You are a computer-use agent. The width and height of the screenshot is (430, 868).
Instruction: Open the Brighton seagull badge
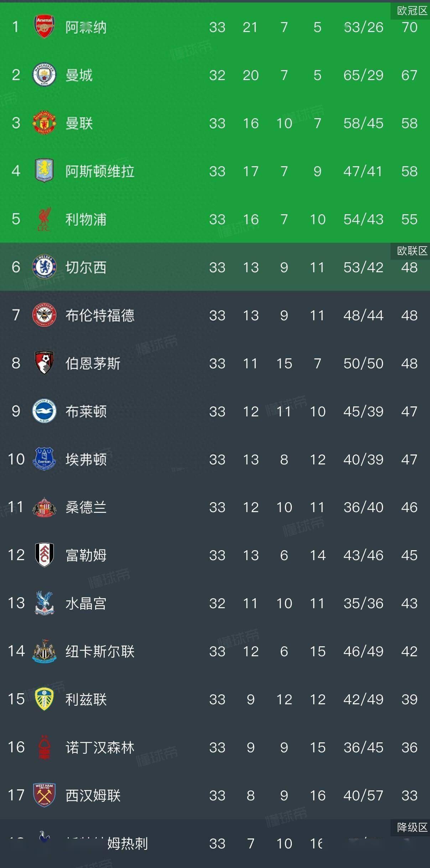click(44, 411)
